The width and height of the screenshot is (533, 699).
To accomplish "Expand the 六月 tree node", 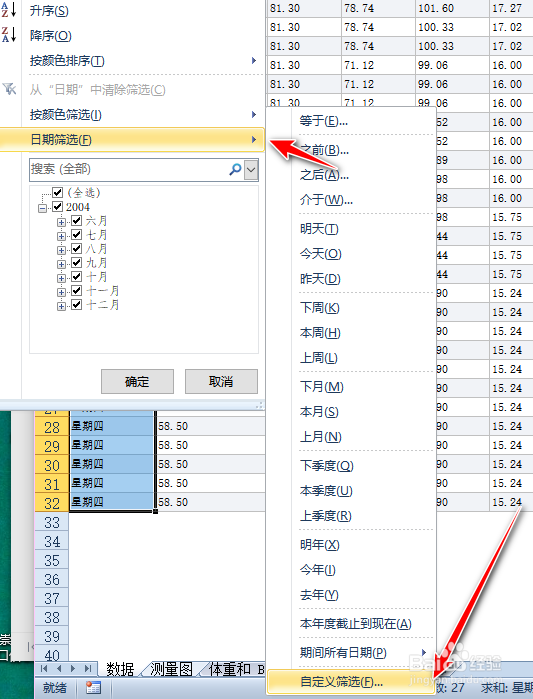I will pos(62,222).
